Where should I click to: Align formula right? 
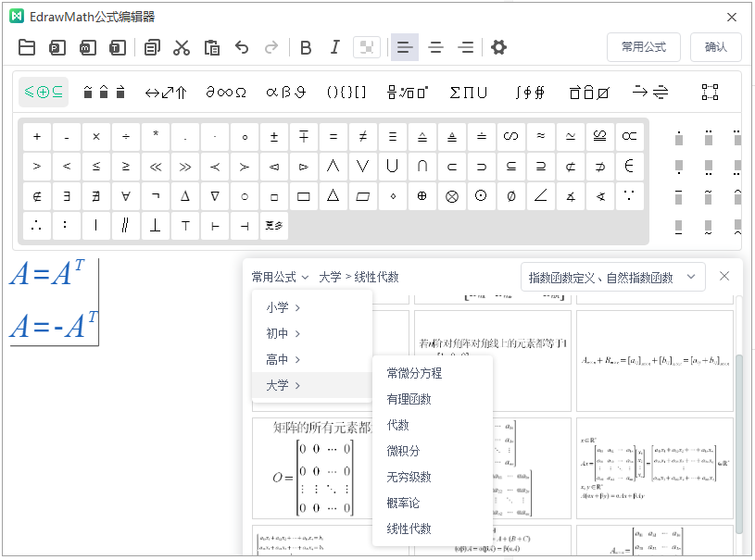coord(465,47)
